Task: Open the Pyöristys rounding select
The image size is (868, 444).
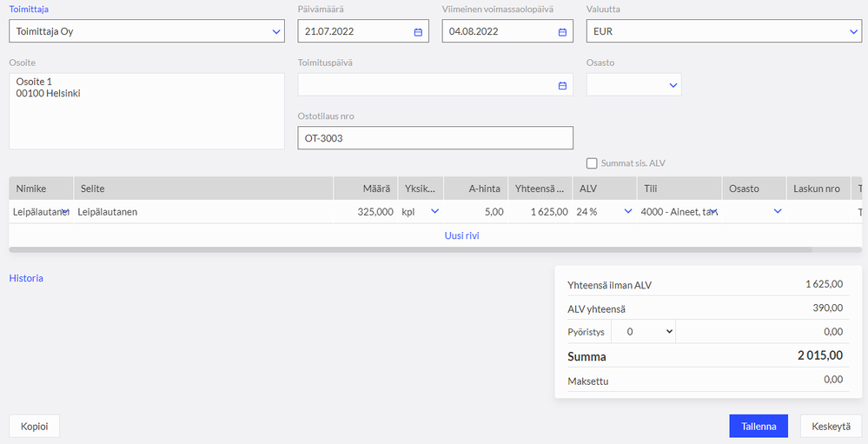Action: coord(643,332)
